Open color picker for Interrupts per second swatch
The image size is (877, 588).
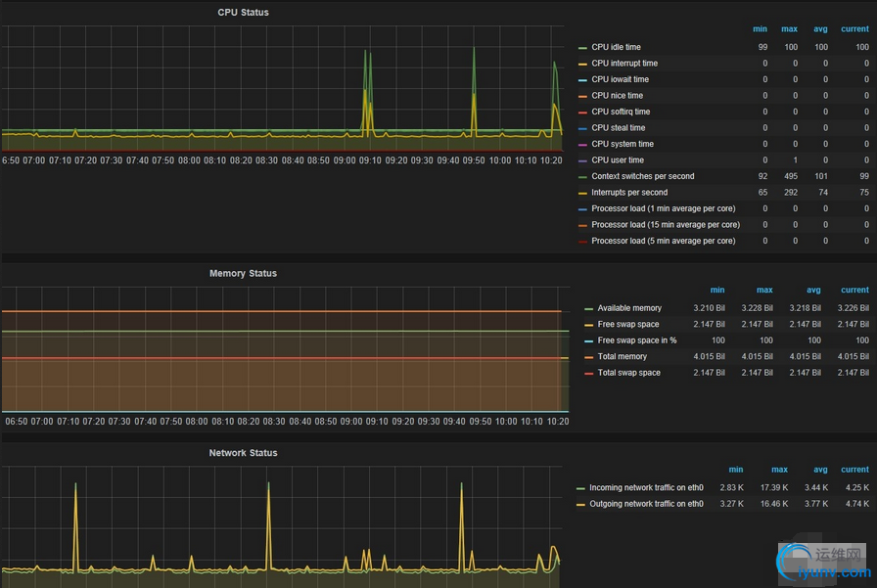[582, 194]
